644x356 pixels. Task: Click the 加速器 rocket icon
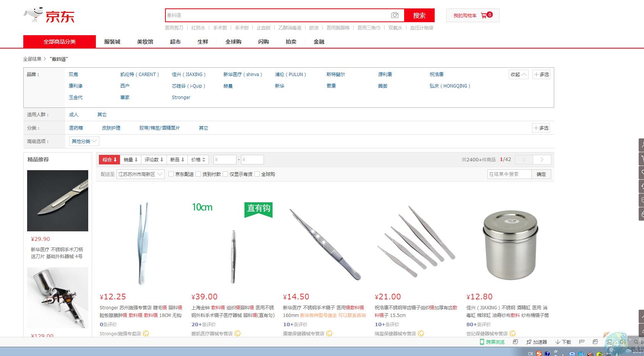529,342
